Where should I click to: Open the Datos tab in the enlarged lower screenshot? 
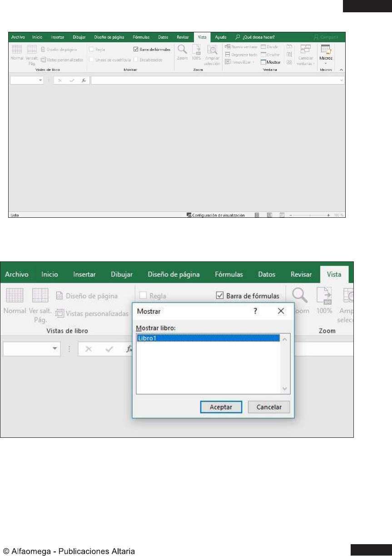267,274
